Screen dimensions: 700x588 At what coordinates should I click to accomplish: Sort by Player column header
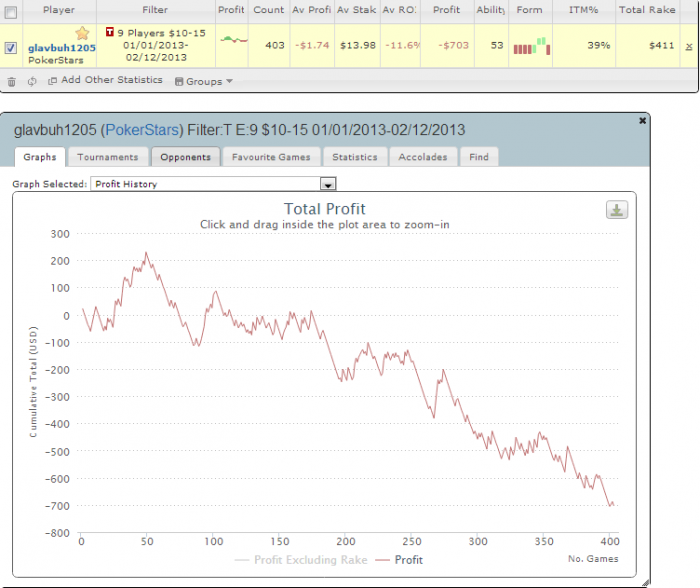[x=59, y=10]
